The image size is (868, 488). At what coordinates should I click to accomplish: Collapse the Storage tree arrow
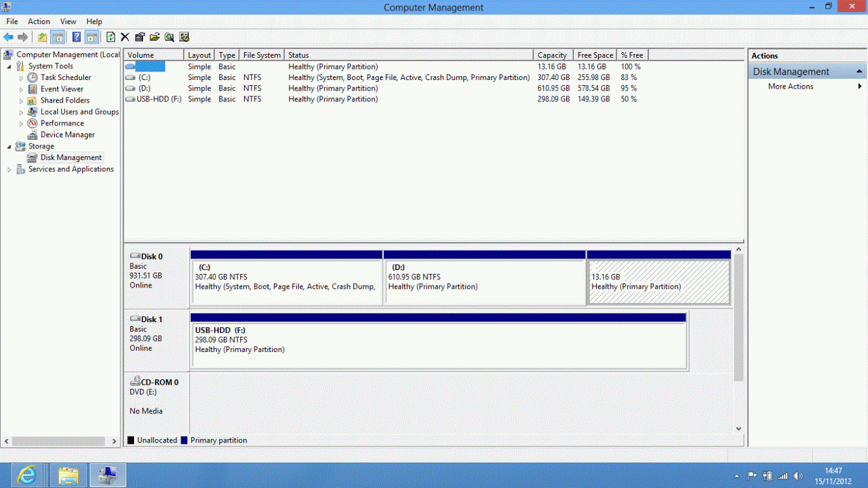[9, 146]
